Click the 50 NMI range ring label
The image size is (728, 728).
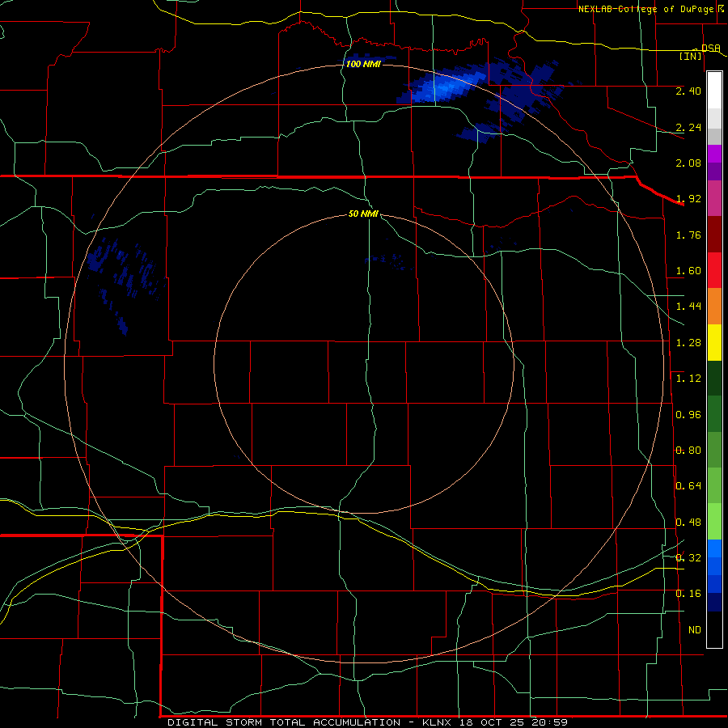363,214
